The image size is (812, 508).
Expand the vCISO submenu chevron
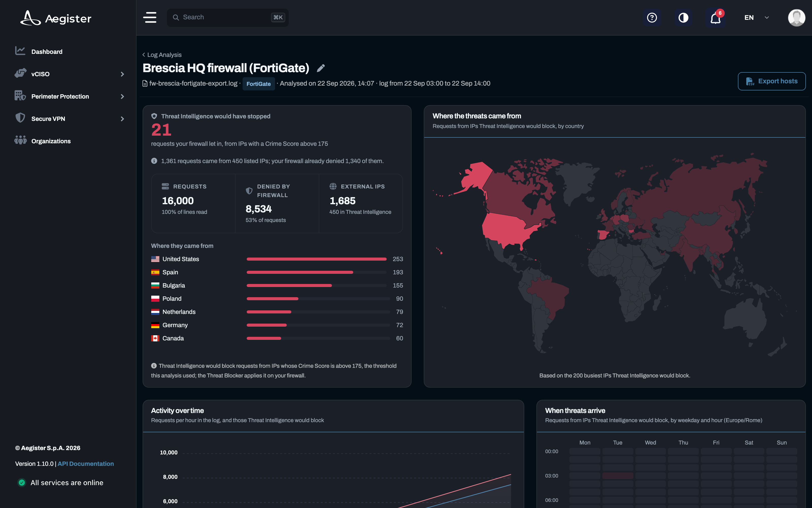click(122, 74)
